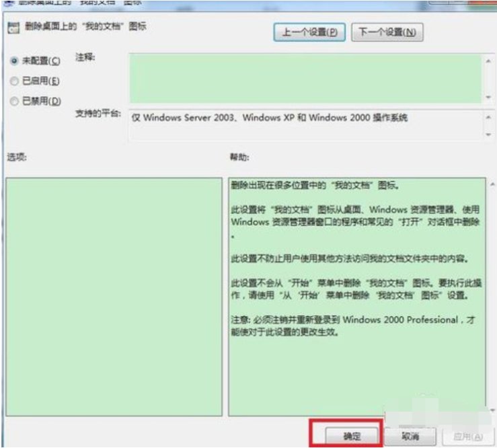Click inside the 注释 comment text box
The image size is (497, 448).
tap(305, 78)
